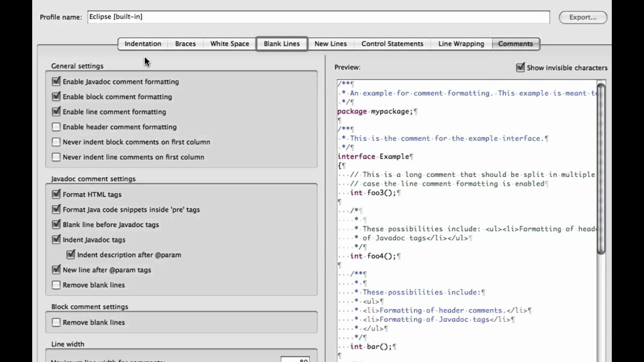This screenshot has height=362, width=644.
Task: Toggle Indent description after @param checkbox
Action: (x=70, y=254)
